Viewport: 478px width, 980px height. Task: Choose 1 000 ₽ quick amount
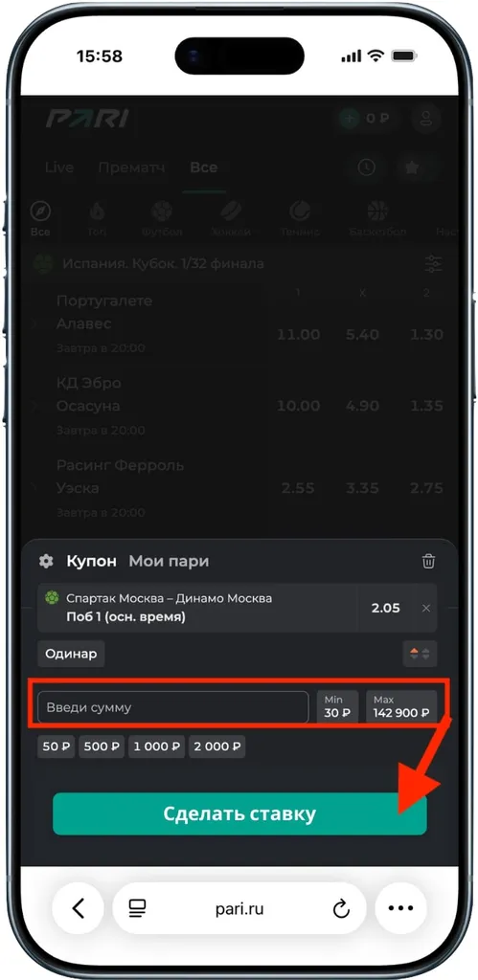156,746
